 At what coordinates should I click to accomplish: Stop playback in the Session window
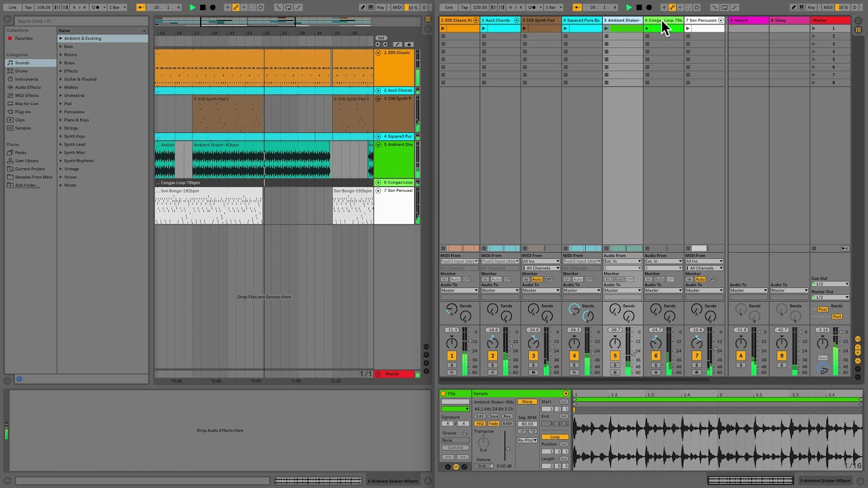pos(639,7)
